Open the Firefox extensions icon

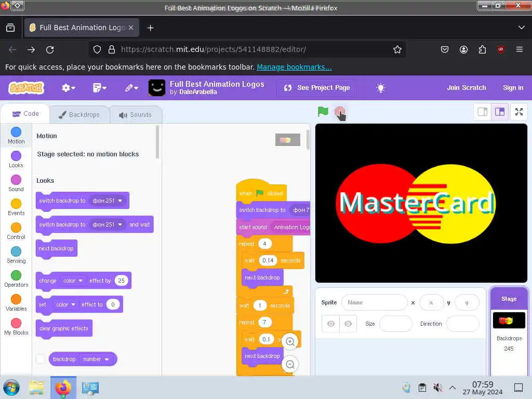click(482, 49)
